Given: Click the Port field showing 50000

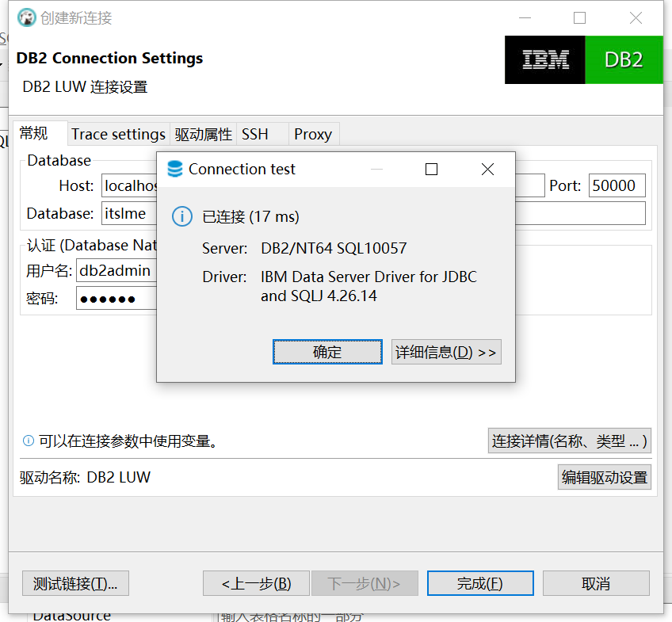Looking at the screenshot, I should [x=617, y=185].
